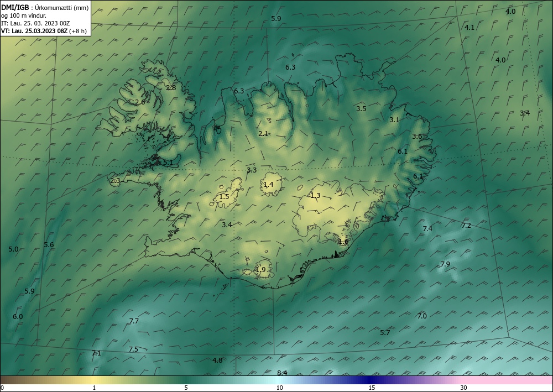Click the 7.2 value label

coord(466,225)
